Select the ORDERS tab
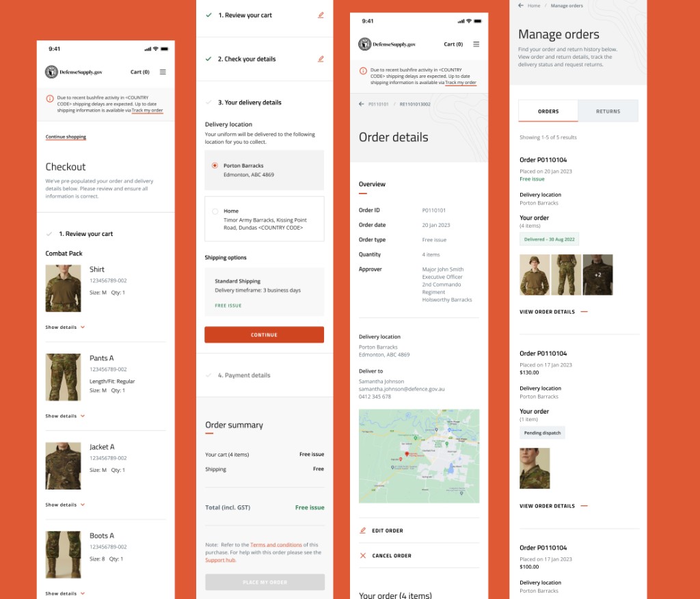700x599 pixels. [548, 110]
